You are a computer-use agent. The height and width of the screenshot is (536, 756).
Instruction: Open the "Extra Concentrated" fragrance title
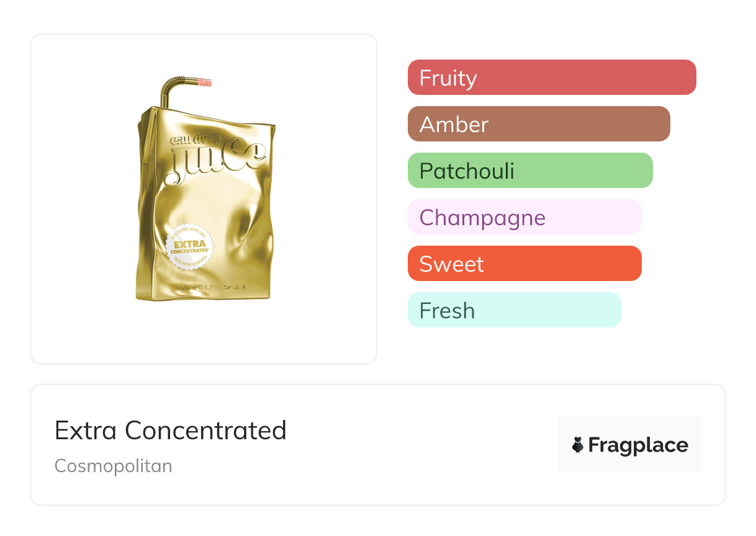coord(171,430)
